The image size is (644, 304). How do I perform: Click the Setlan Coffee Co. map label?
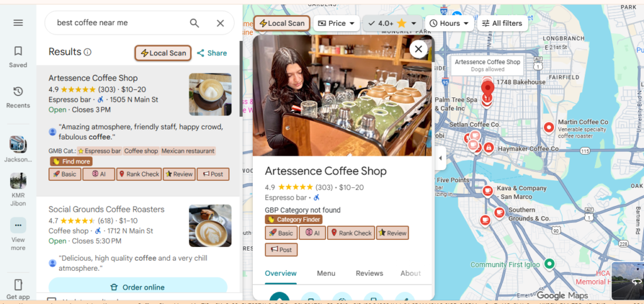(x=474, y=124)
